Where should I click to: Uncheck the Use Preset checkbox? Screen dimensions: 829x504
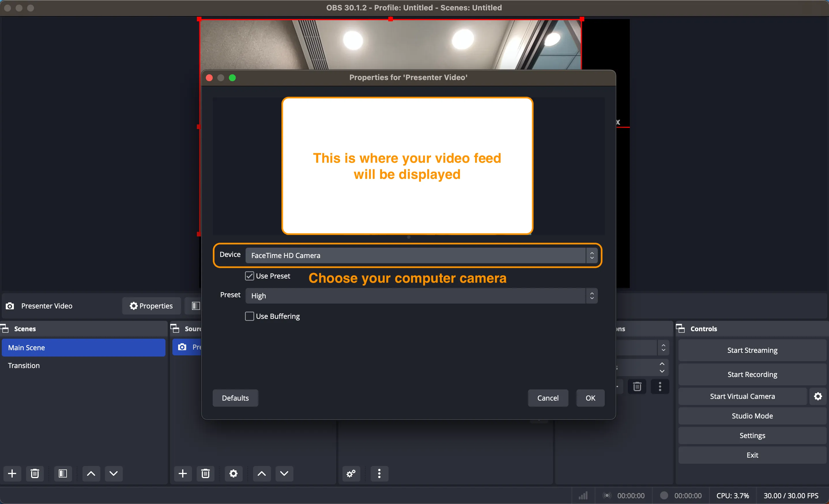(x=249, y=276)
